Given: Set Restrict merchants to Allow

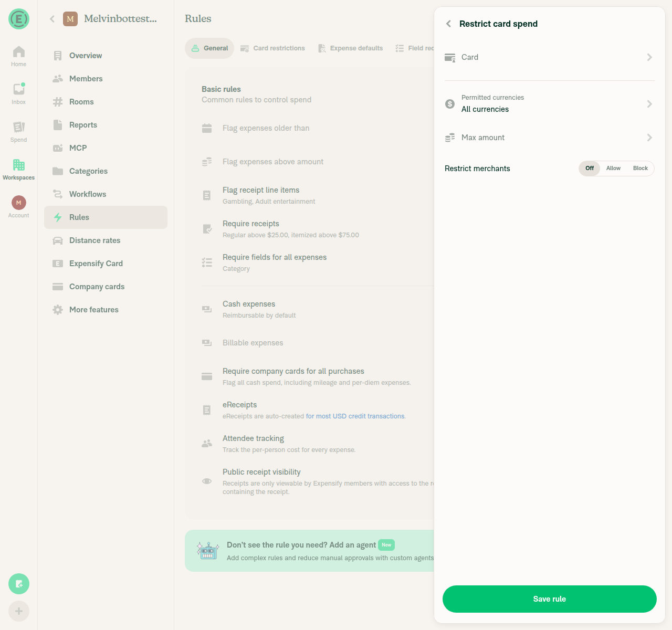Looking at the screenshot, I should [613, 169].
